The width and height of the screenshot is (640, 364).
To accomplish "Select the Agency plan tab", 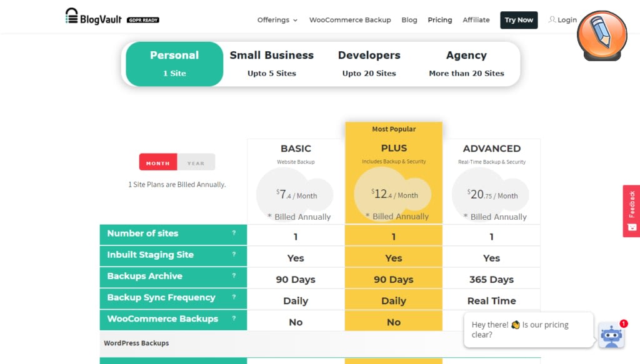I will [466, 64].
